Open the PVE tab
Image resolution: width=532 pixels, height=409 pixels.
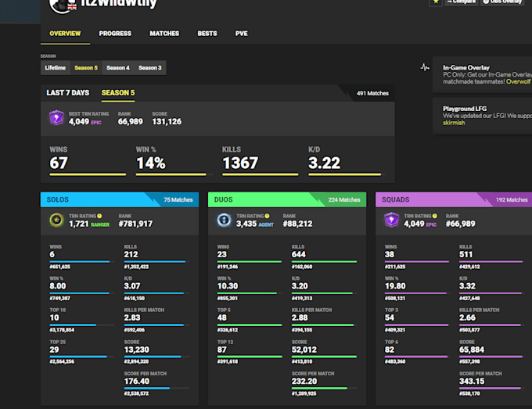241,34
